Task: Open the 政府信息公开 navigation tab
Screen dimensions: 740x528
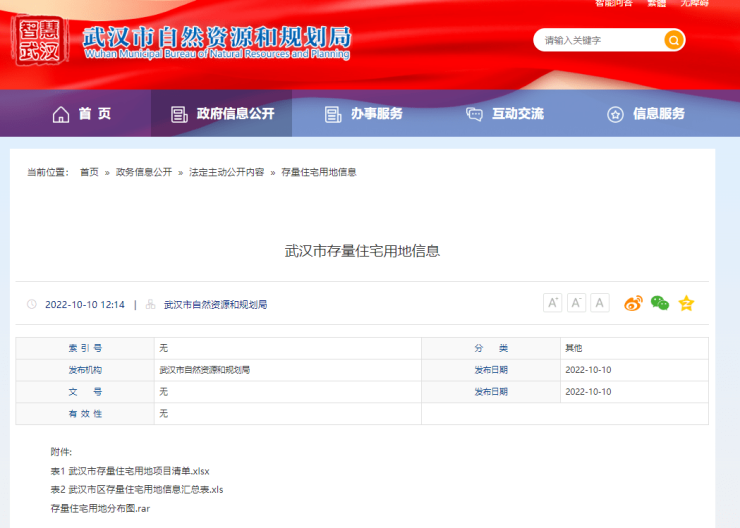Action: coord(222,114)
